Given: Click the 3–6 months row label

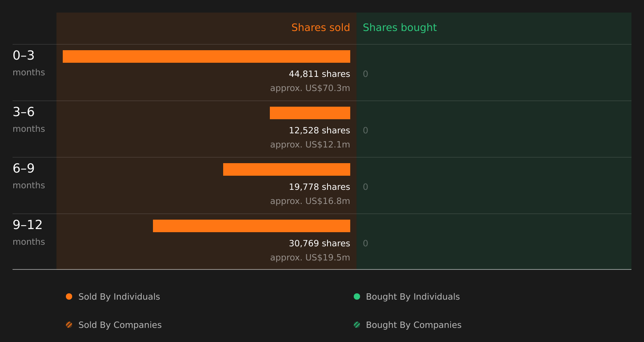Looking at the screenshot, I should tap(29, 120).
